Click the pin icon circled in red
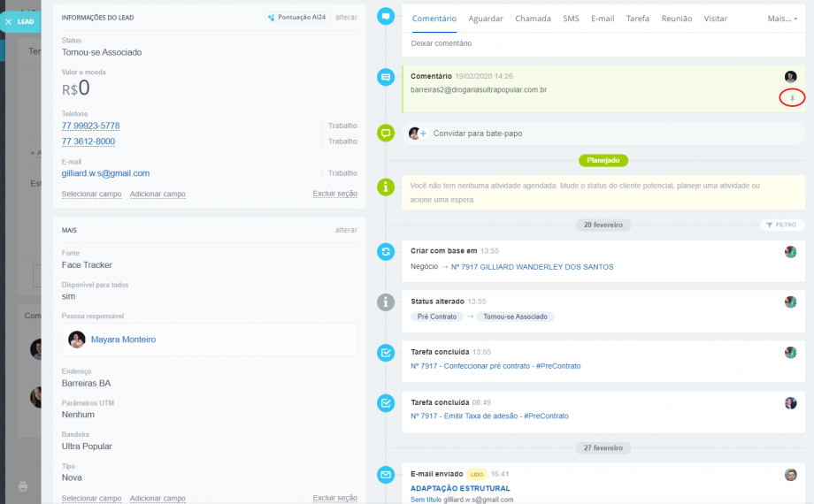Image resolution: width=814 pixels, height=504 pixels. [792, 97]
